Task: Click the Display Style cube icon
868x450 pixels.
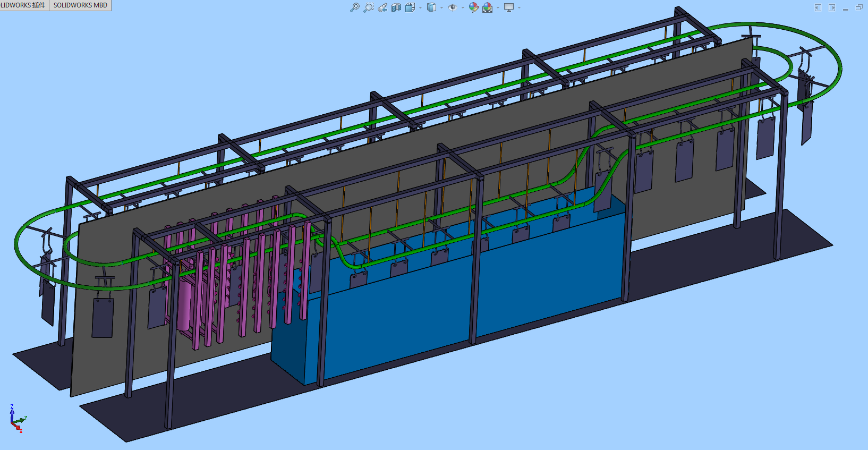Action: click(x=431, y=7)
